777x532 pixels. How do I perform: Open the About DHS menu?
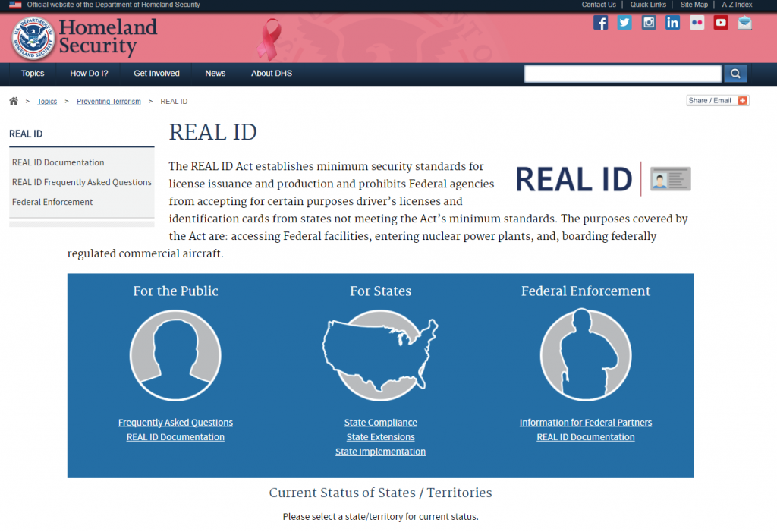click(272, 74)
